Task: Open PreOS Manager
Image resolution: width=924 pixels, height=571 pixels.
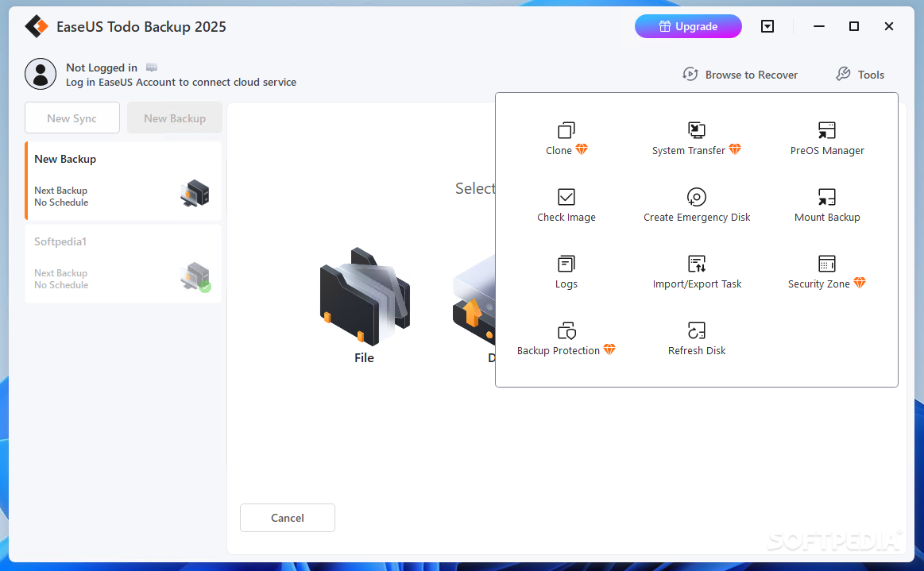Action: pyautogui.click(x=826, y=138)
